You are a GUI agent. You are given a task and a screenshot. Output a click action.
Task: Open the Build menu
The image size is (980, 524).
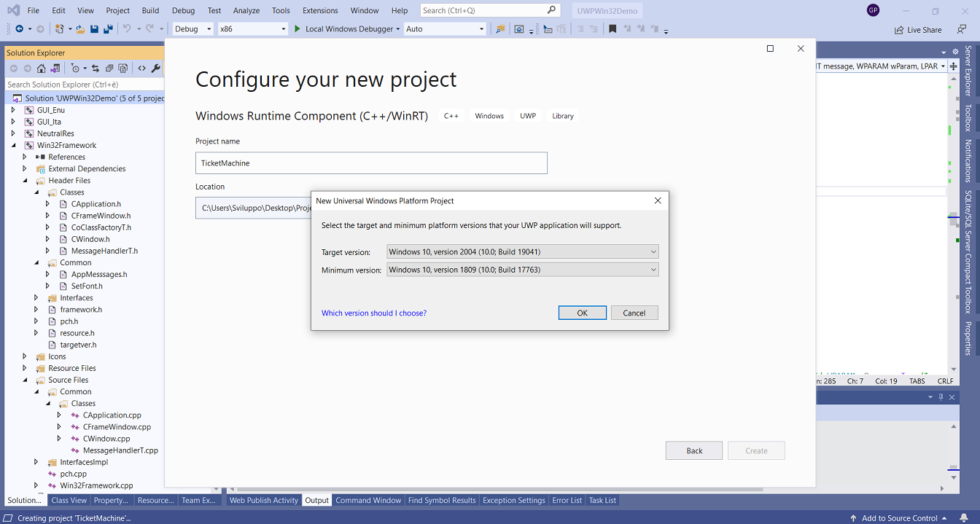pyautogui.click(x=151, y=10)
